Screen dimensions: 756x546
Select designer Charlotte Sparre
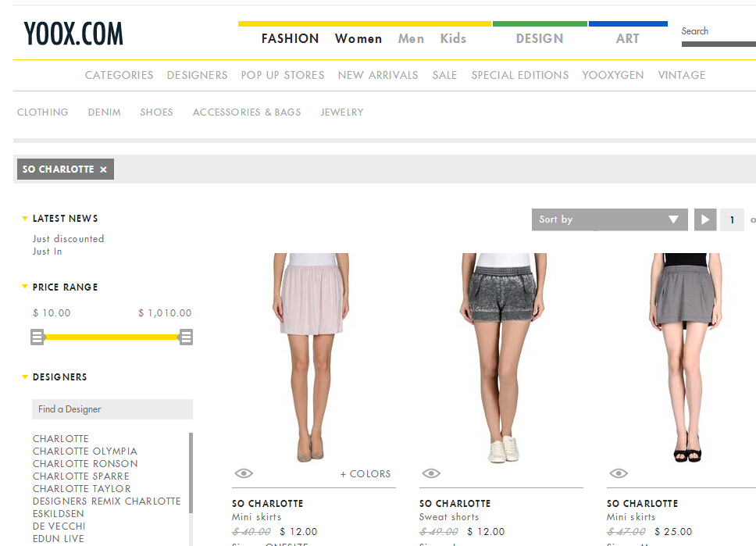click(81, 476)
